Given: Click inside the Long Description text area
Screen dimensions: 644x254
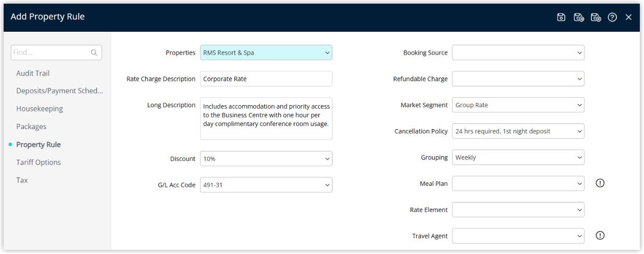Looking at the screenshot, I should (266, 119).
